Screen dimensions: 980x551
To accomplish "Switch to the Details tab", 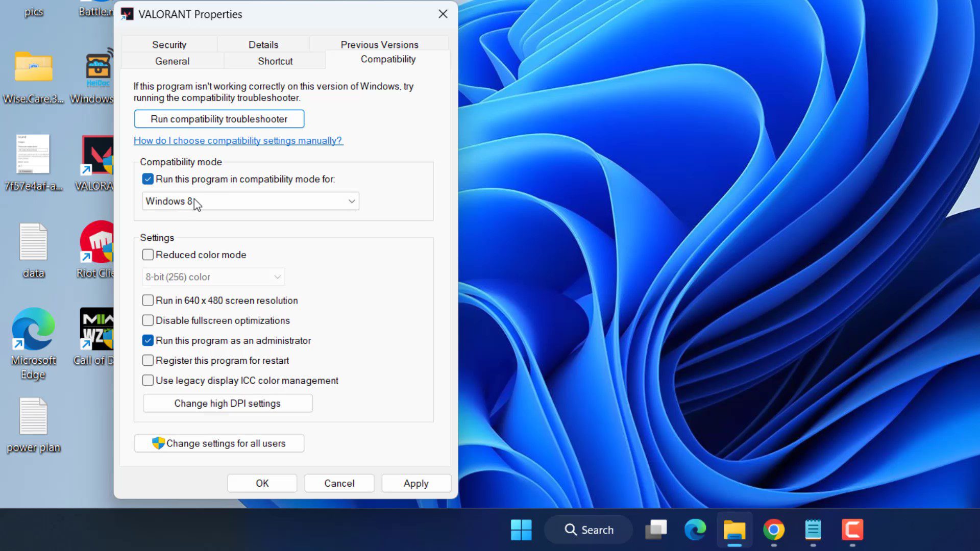I will click(x=263, y=44).
